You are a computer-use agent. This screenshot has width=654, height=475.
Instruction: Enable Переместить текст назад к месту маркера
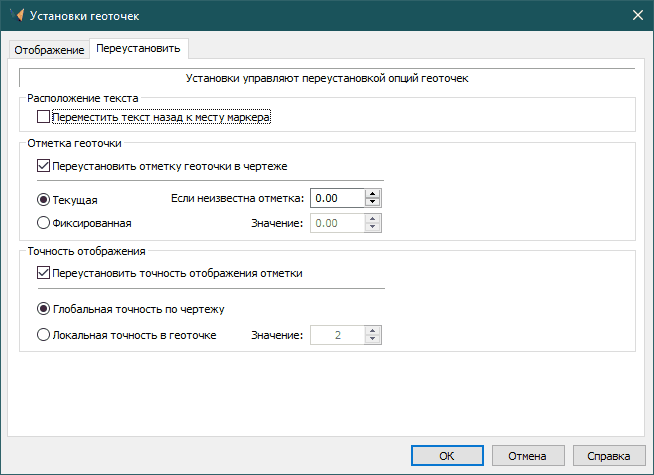pyautogui.click(x=43, y=118)
